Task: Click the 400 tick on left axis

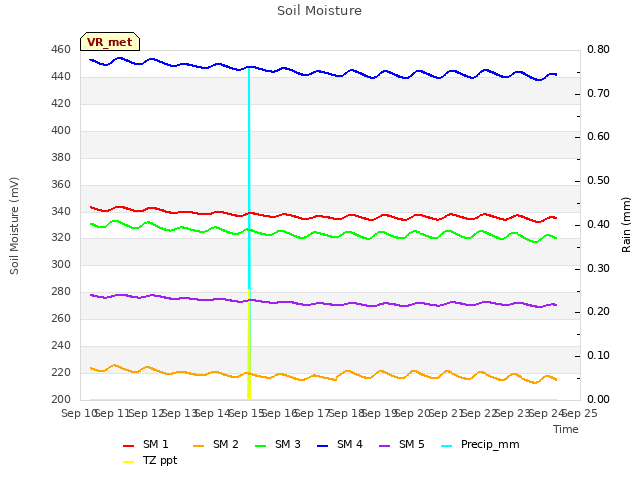Action: tap(61, 131)
